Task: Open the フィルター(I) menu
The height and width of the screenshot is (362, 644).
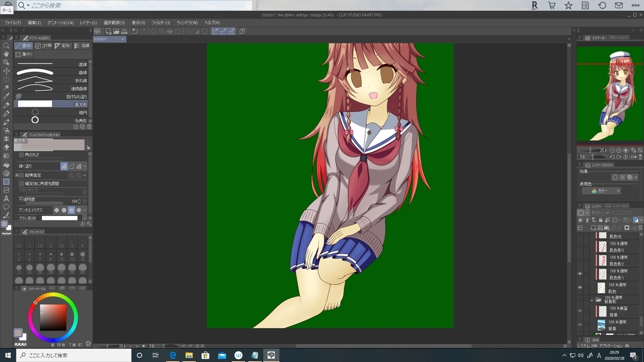Action: click(x=160, y=23)
